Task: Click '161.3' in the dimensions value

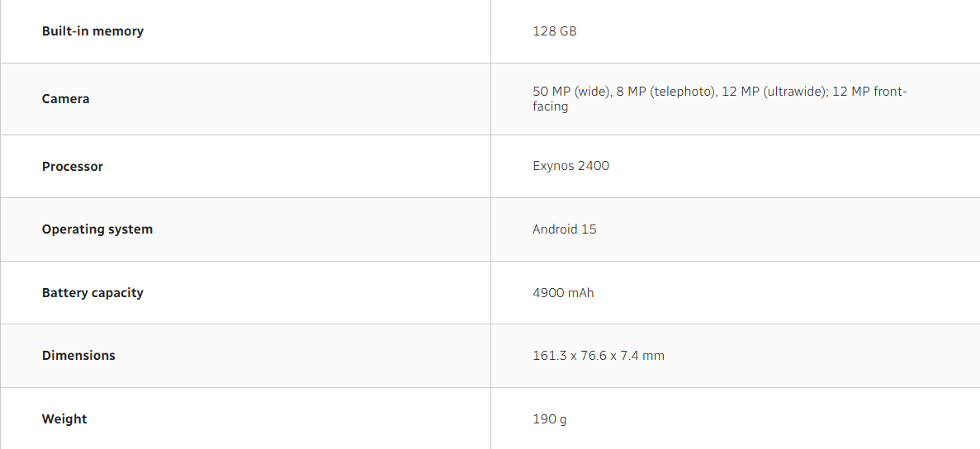Action: 549,356
